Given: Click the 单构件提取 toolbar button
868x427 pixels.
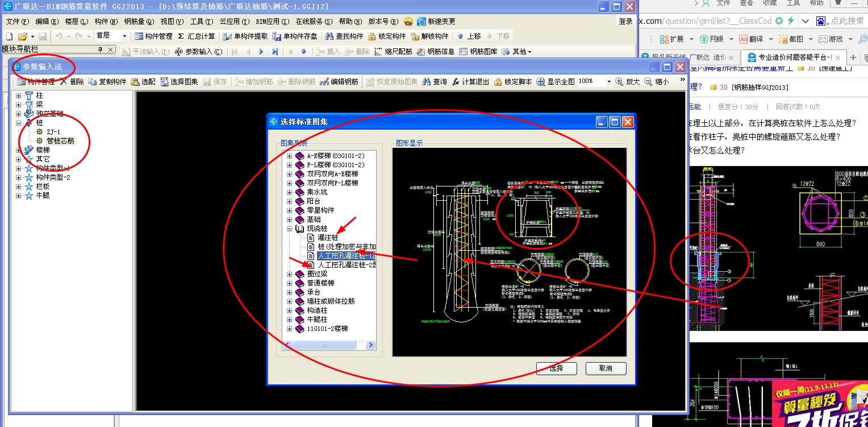Looking at the screenshot, I should coord(245,36).
